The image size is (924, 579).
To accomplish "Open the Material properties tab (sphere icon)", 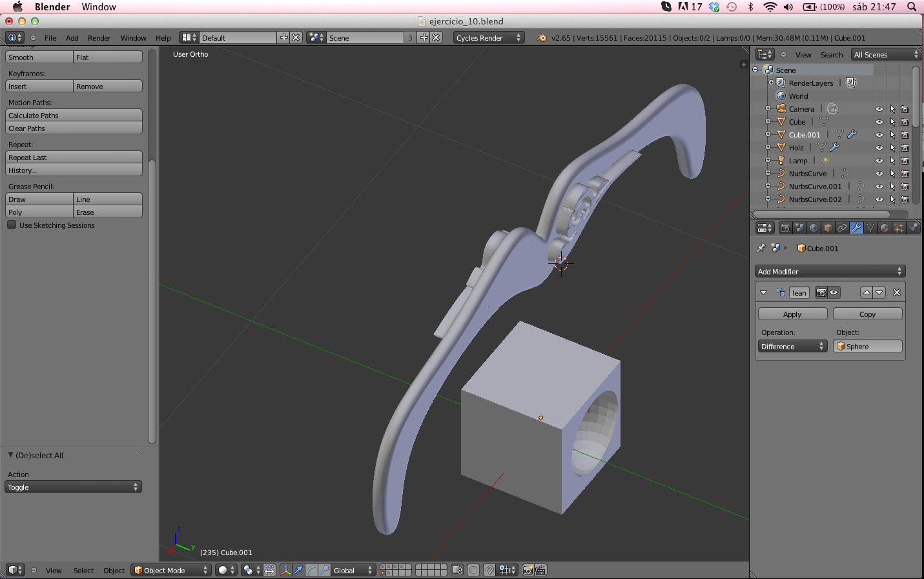I will point(885,228).
